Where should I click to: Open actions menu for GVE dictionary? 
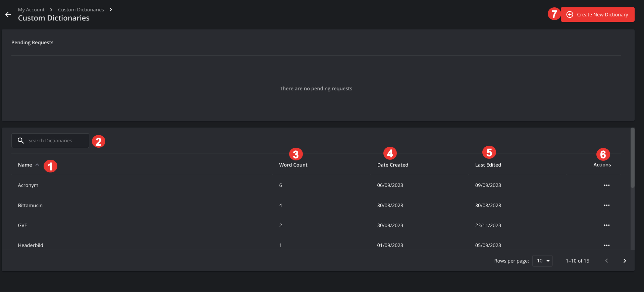click(x=606, y=225)
